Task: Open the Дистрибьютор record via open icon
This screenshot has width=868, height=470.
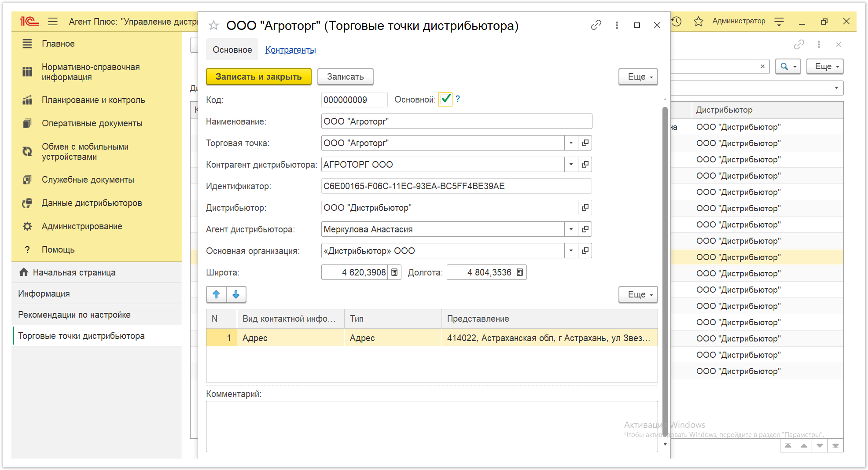Action: point(585,207)
